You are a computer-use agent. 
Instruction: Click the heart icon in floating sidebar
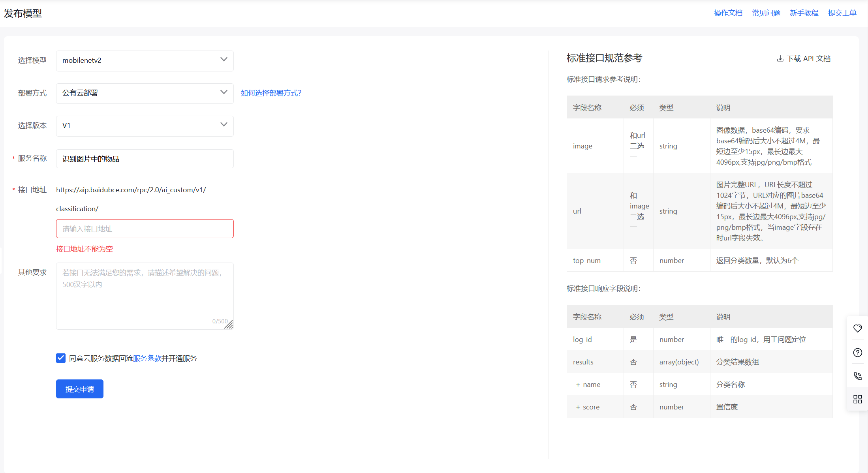tap(857, 328)
